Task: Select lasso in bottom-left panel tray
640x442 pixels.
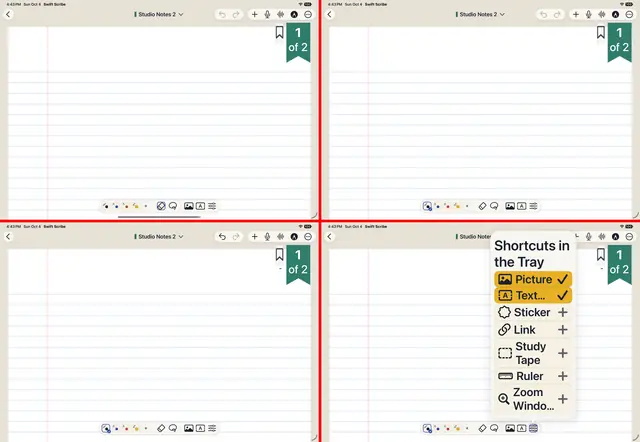Action: pyautogui.click(x=173, y=428)
